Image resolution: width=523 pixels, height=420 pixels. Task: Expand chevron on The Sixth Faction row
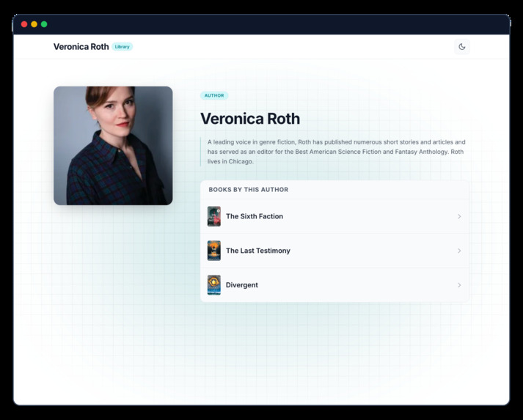pyautogui.click(x=459, y=216)
